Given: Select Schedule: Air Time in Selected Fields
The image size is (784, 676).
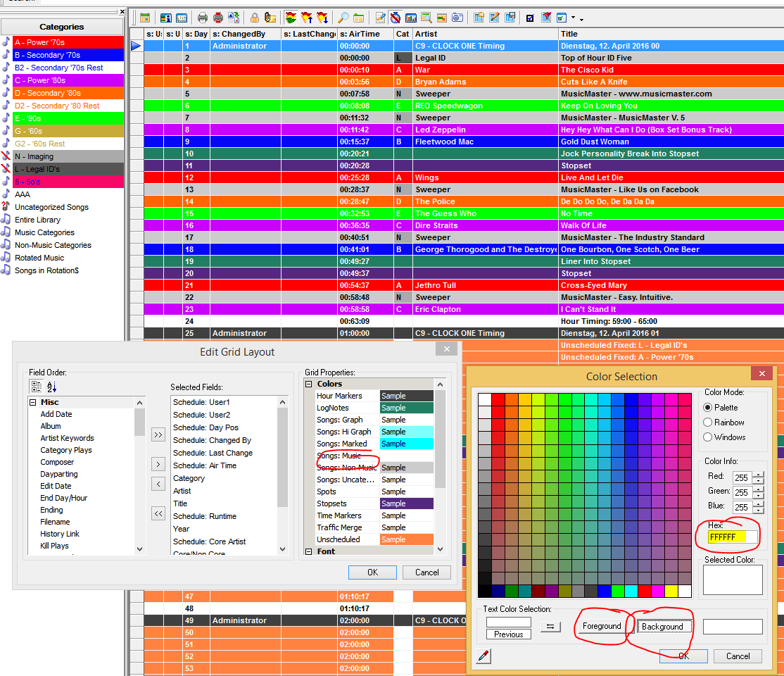Looking at the screenshot, I should coord(205,465).
